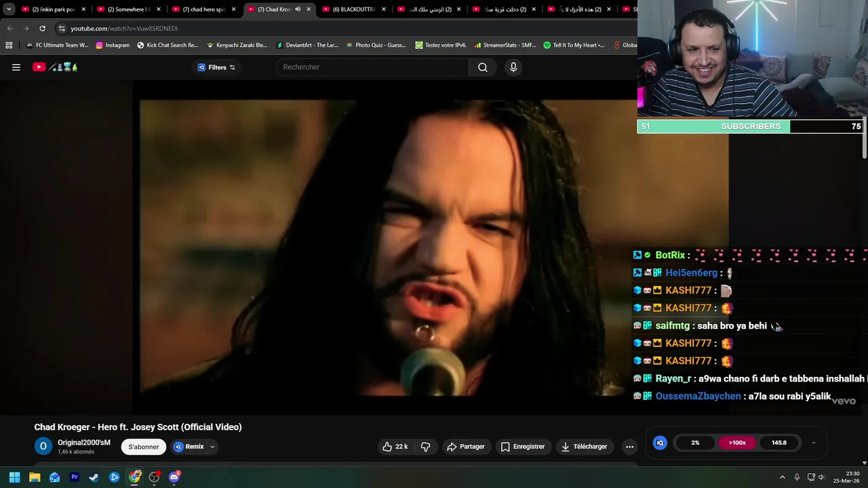The height and width of the screenshot is (488, 868).
Task: Open Chrome from the taskbar
Action: pyautogui.click(x=134, y=477)
